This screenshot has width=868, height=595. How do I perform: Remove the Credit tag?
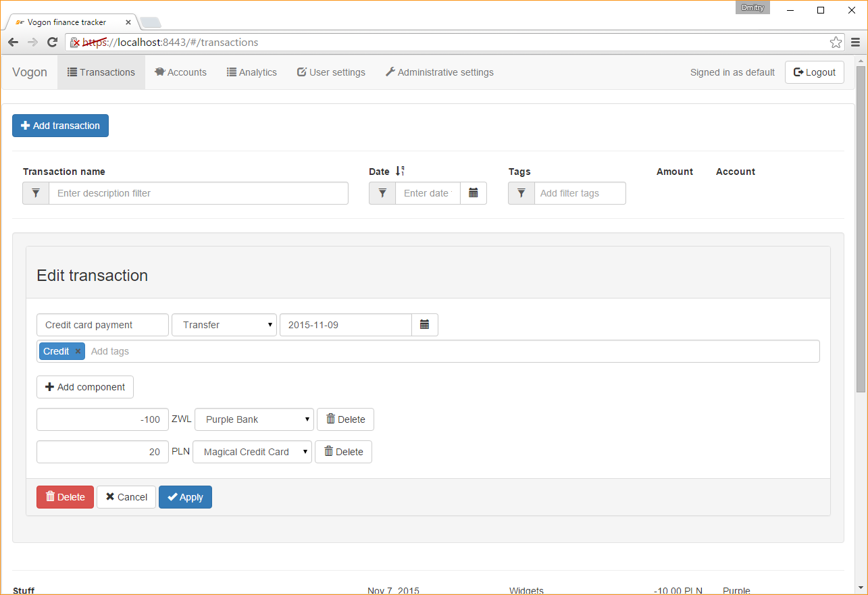[x=77, y=351]
